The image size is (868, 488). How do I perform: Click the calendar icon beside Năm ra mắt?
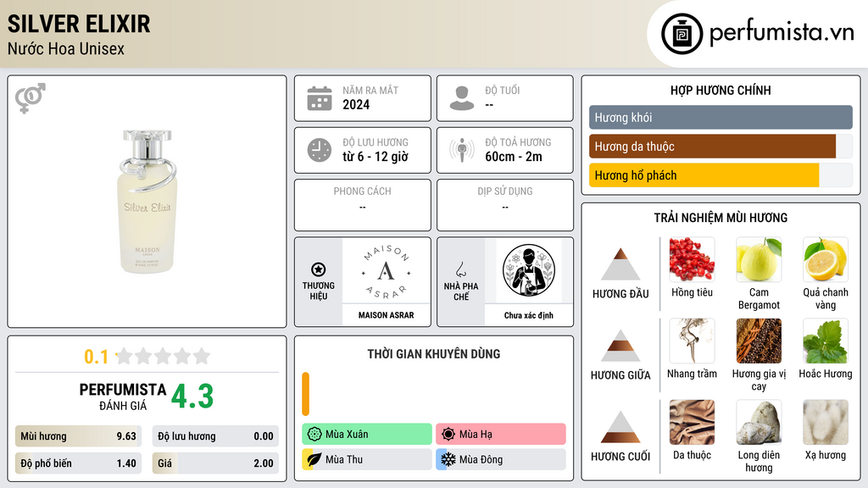320,98
